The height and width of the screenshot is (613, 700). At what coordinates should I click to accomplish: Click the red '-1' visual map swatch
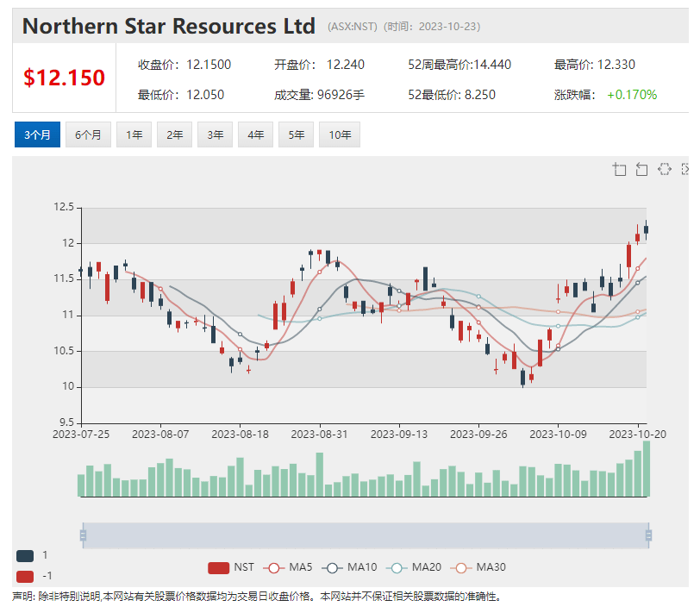[x=25, y=576]
